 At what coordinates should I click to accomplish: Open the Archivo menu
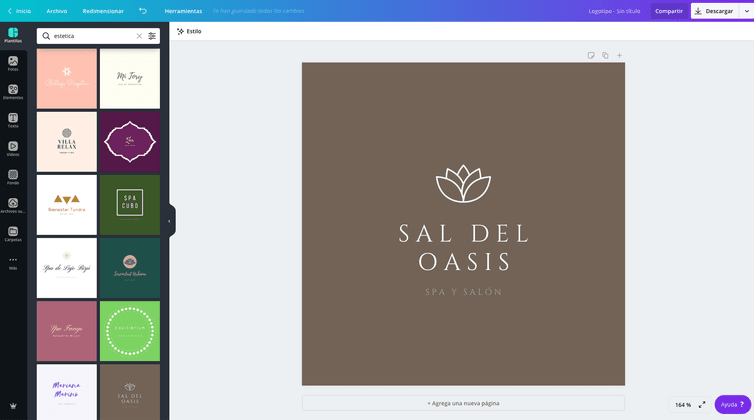(57, 11)
